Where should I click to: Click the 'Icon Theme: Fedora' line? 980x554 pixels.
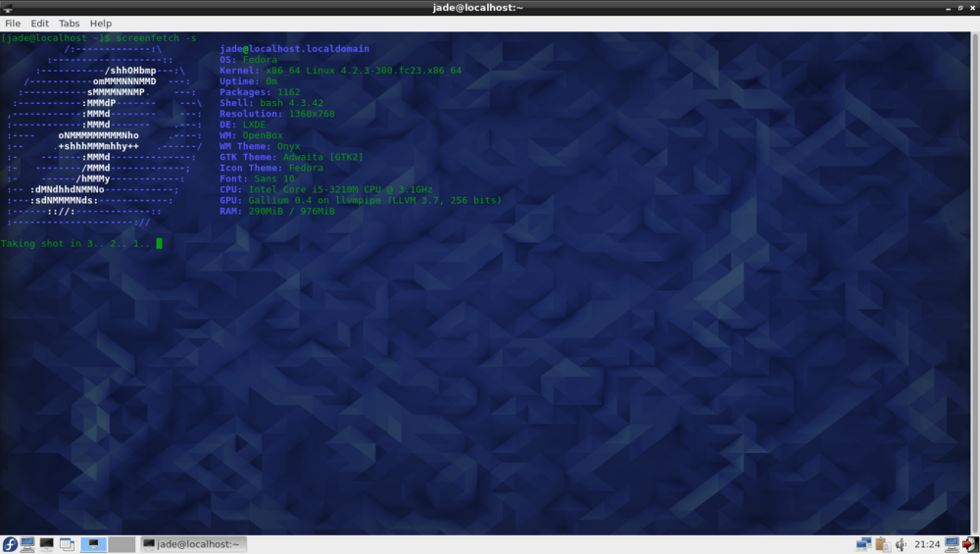tap(271, 169)
